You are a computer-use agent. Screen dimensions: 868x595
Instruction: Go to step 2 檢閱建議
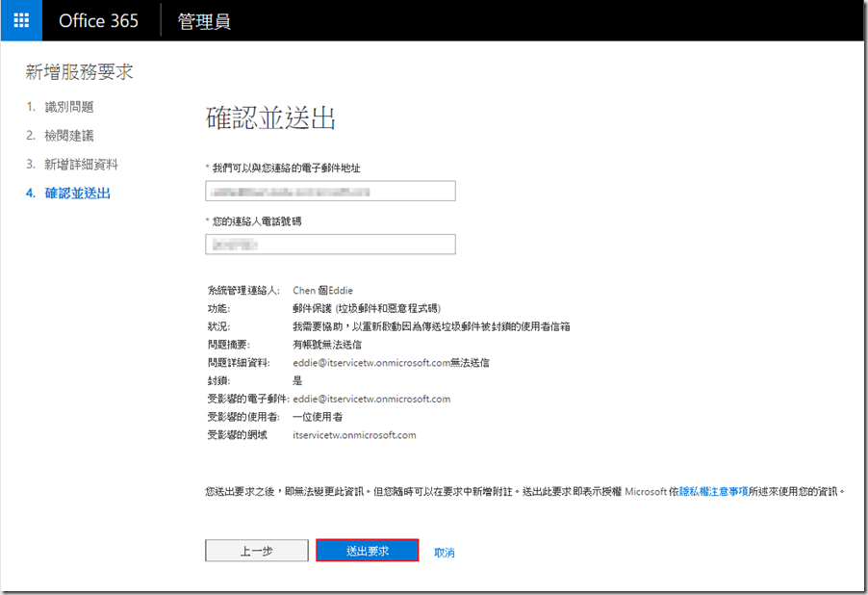pyautogui.click(x=68, y=136)
